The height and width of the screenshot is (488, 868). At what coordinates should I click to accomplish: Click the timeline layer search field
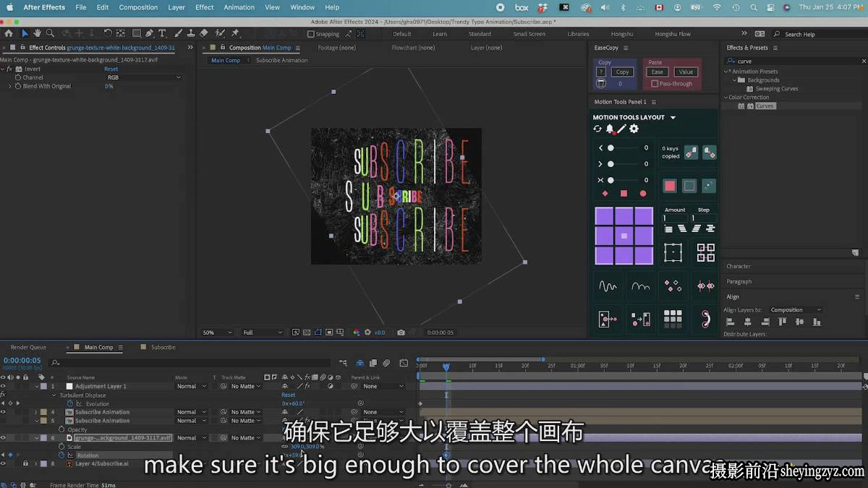(188, 362)
